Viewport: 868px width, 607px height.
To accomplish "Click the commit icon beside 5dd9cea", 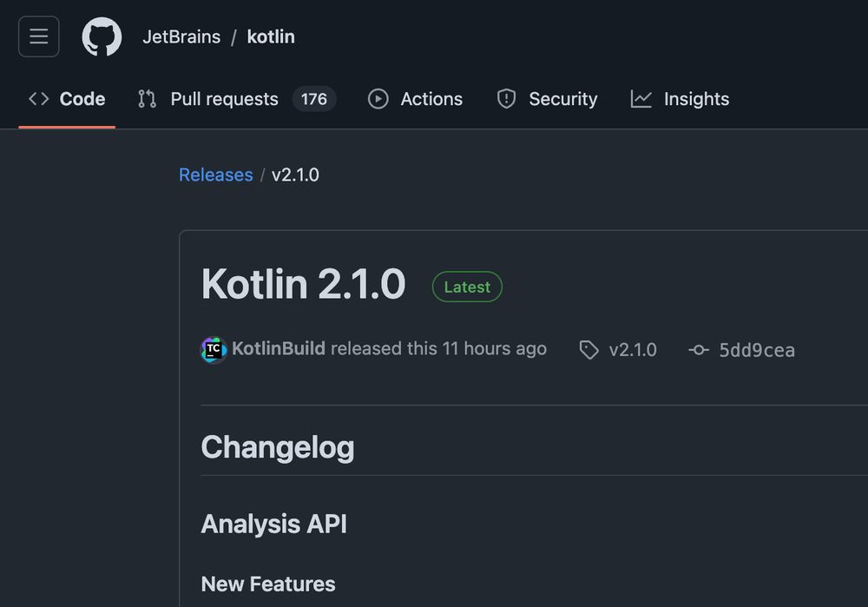I will click(x=699, y=350).
